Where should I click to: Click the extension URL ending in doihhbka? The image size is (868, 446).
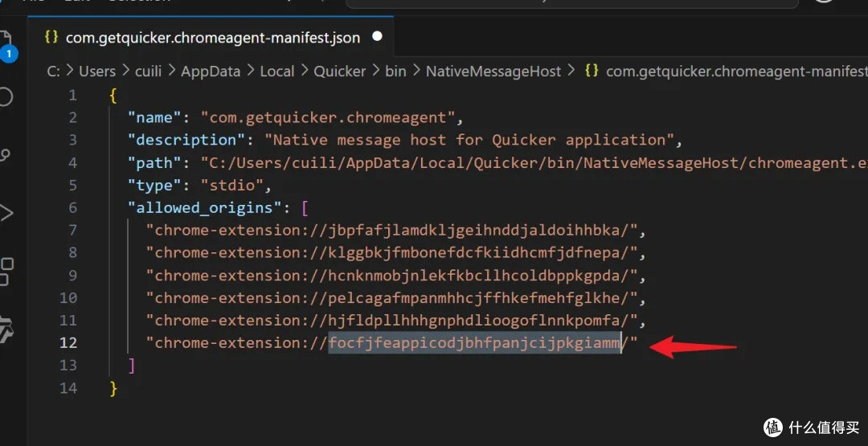pos(392,230)
